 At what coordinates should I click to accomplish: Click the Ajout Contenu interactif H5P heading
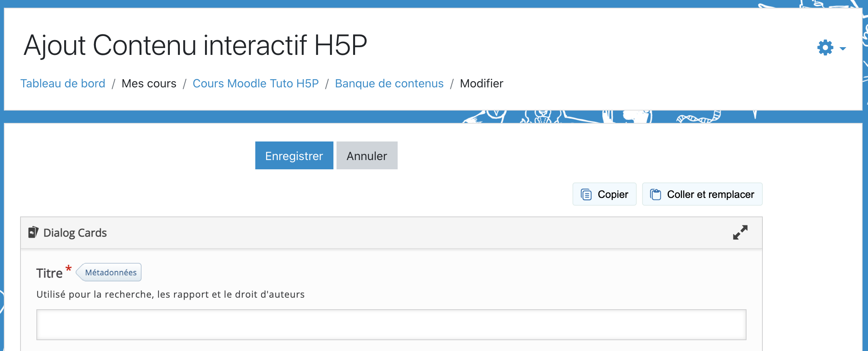click(195, 45)
